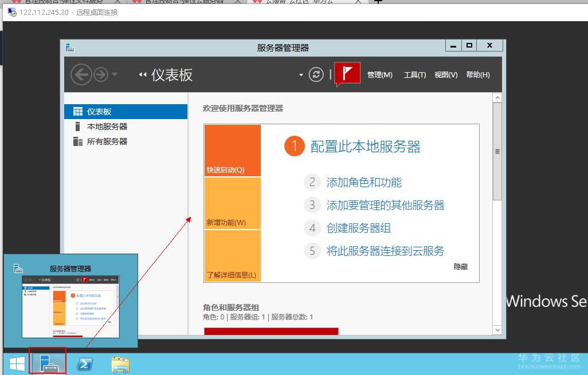Open the 管理(M) menu
The height and width of the screenshot is (375, 588).
point(380,74)
